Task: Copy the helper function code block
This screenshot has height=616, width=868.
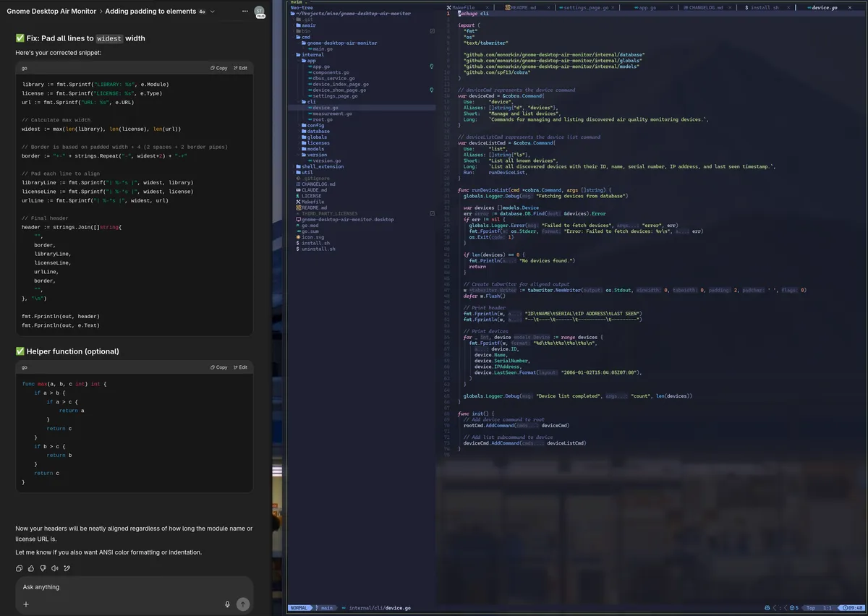Action: 219,367
